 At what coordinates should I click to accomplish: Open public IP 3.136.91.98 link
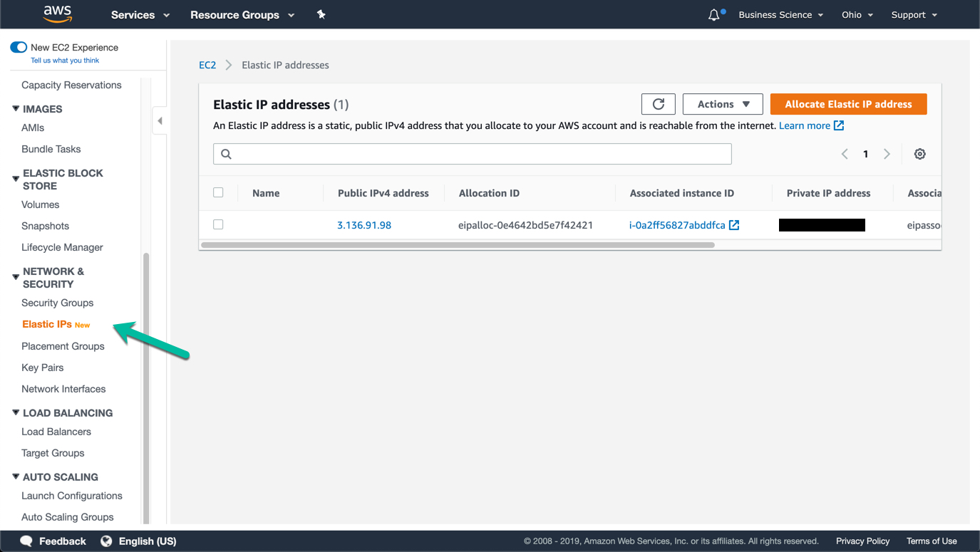point(364,225)
